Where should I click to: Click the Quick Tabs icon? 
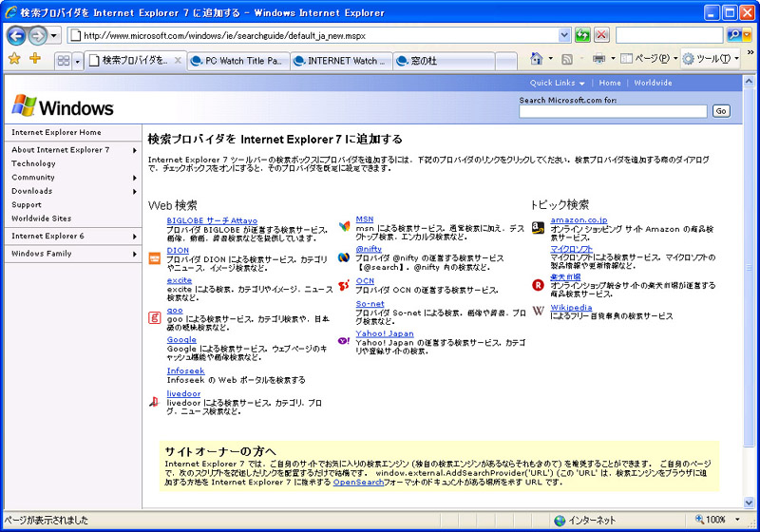coord(63,61)
